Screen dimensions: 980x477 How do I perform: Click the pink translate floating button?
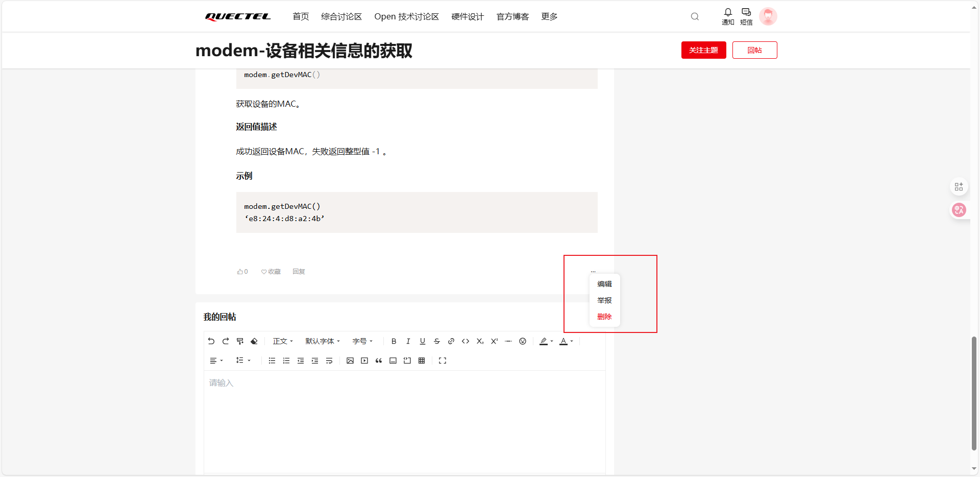pos(959,210)
